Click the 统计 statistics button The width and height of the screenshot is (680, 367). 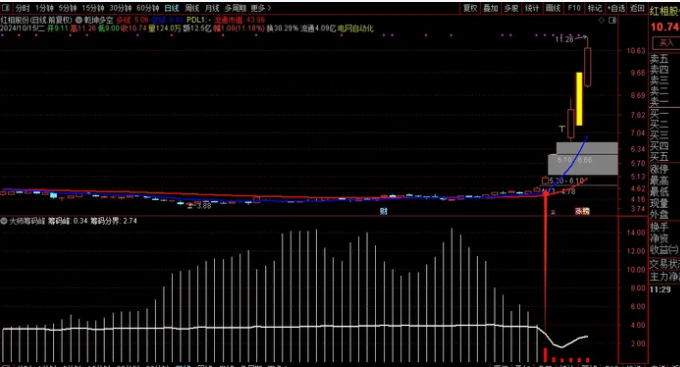532,8
